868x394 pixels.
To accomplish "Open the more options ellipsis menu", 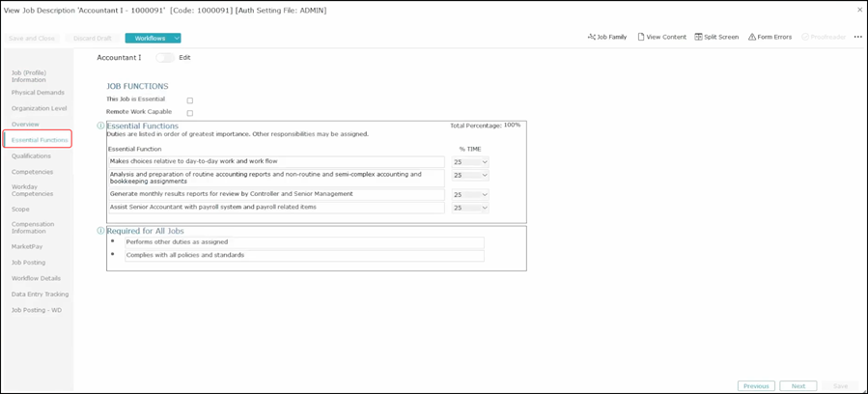I will tap(857, 37).
